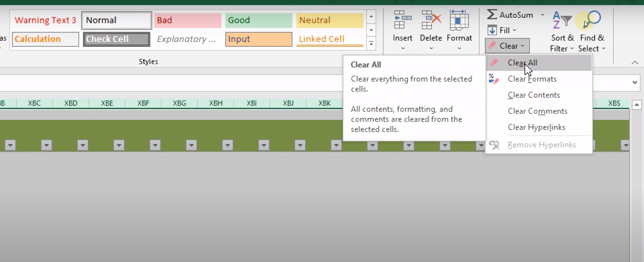Open the Sort & Filter dropdown arrow
The width and height of the screenshot is (644, 262).
pyautogui.click(x=572, y=49)
